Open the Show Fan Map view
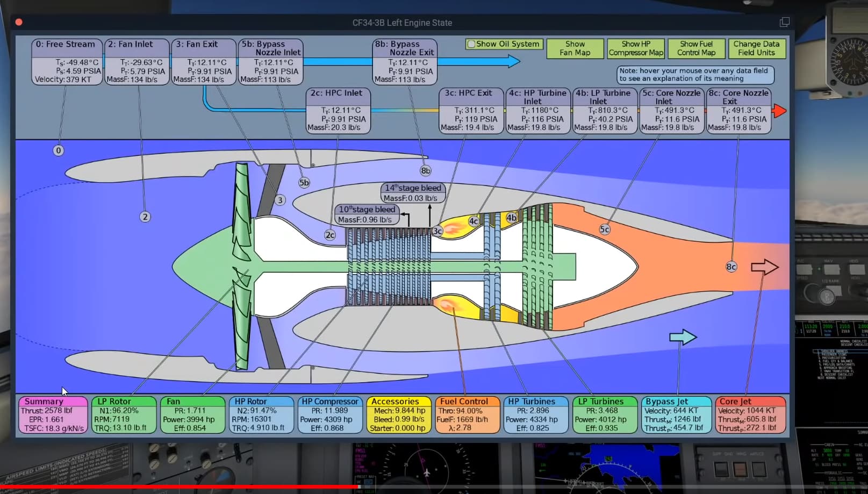This screenshot has height=494, width=868. [575, 48]
